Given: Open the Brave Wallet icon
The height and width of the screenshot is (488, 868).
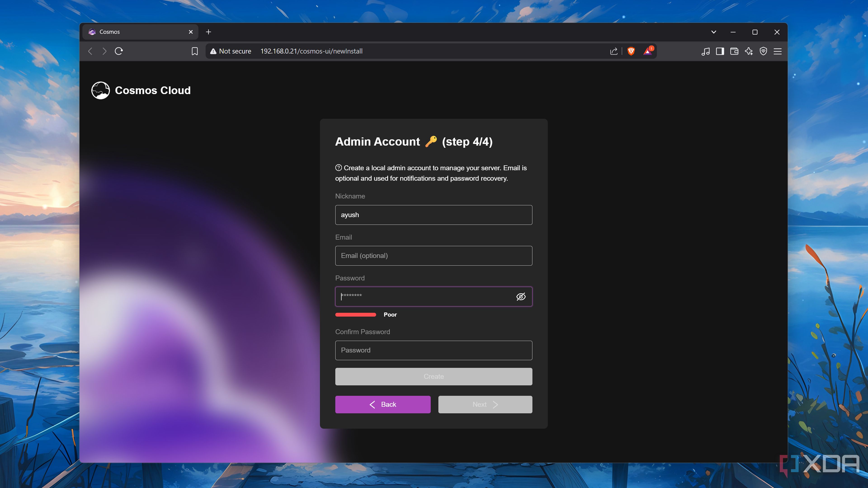Looking at the screenshot, I should point(734,51).
